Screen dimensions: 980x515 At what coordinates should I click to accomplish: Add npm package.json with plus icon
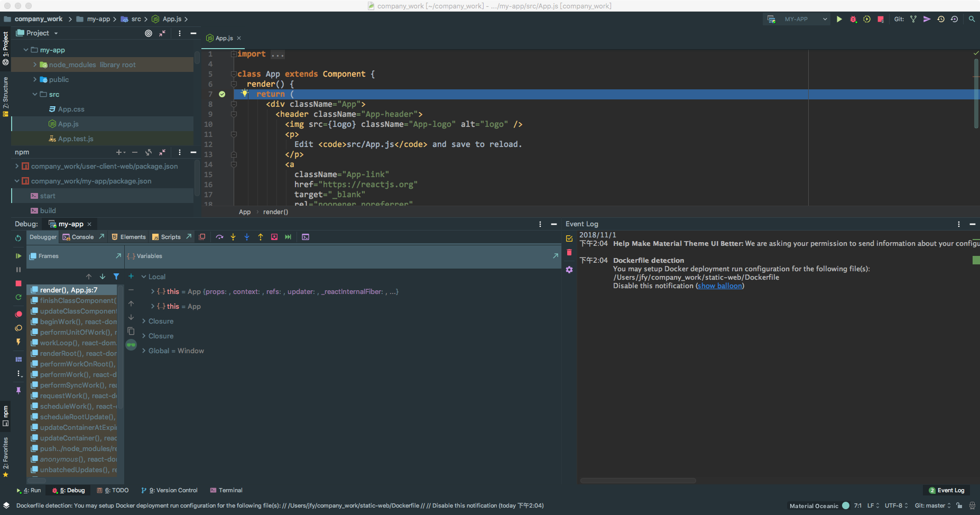pos(119,152)
